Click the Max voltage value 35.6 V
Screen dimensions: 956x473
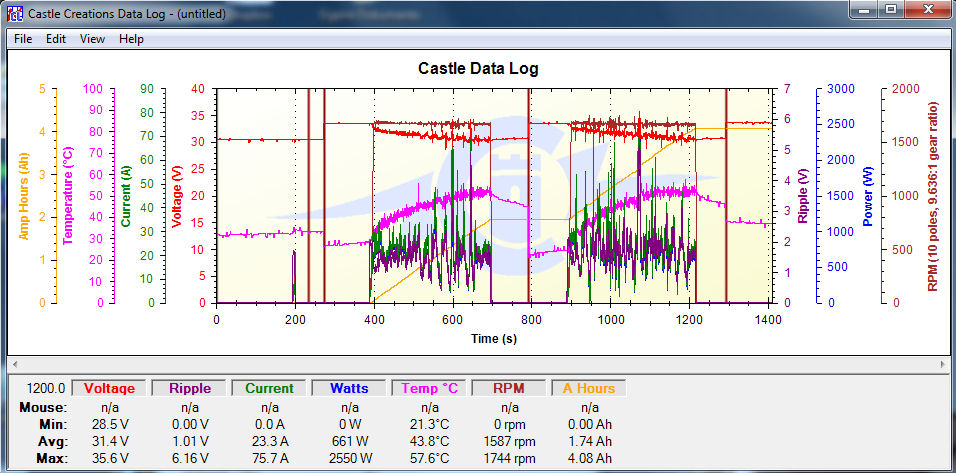tap(110, 458)
